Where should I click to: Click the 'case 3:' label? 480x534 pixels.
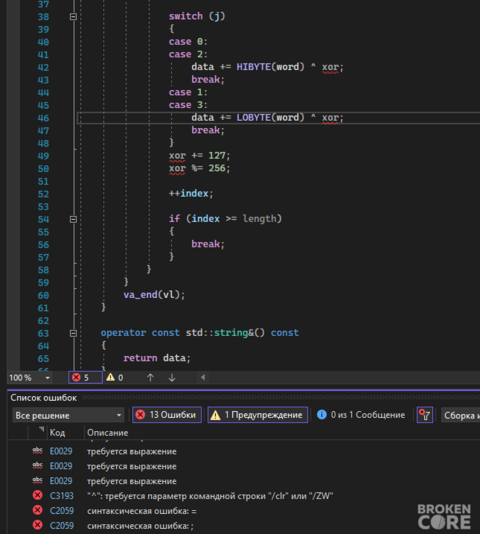pos(188,105)
